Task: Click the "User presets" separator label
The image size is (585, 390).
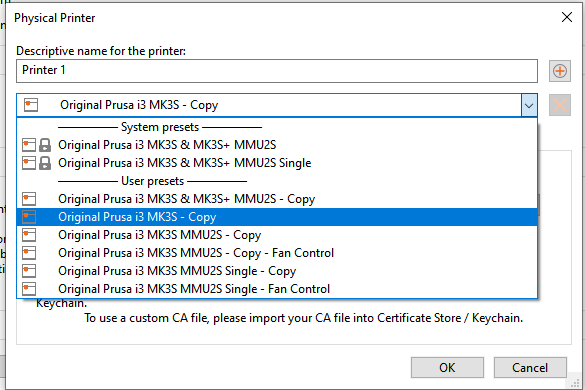Action: pos(153,181)
